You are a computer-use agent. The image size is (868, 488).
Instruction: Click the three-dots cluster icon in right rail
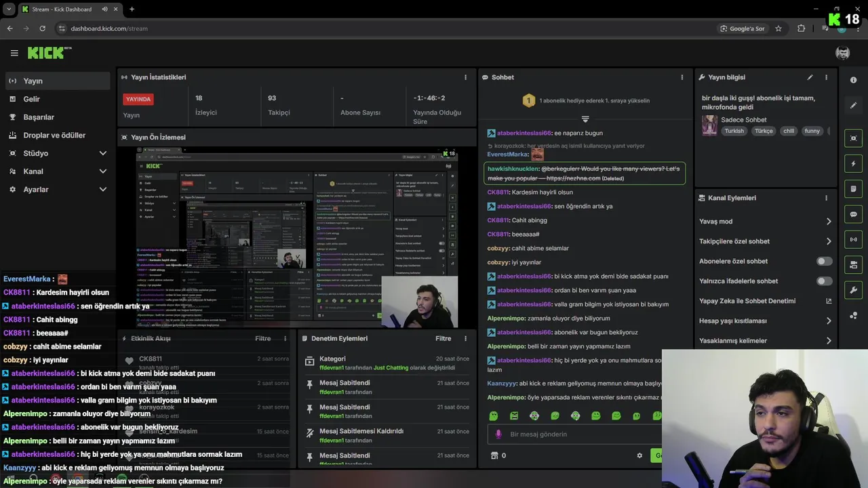tap(853, 315)
